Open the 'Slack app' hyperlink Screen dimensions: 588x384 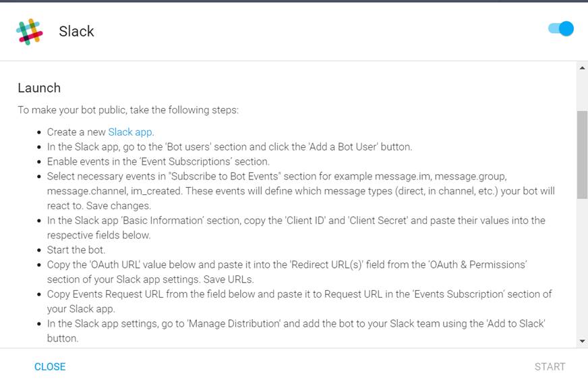130,132
